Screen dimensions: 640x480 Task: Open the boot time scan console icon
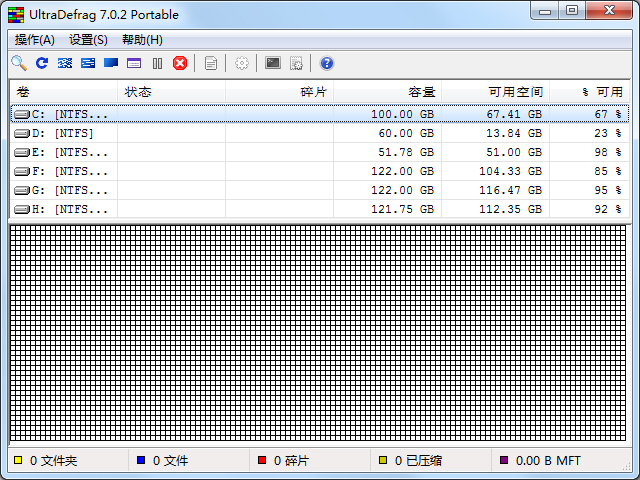[273, 63]
